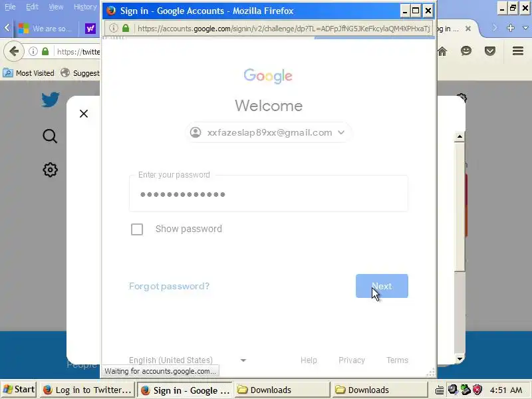Click the Home icon in Firefox toolbar
532x399 pixels.
pos(442,51)
